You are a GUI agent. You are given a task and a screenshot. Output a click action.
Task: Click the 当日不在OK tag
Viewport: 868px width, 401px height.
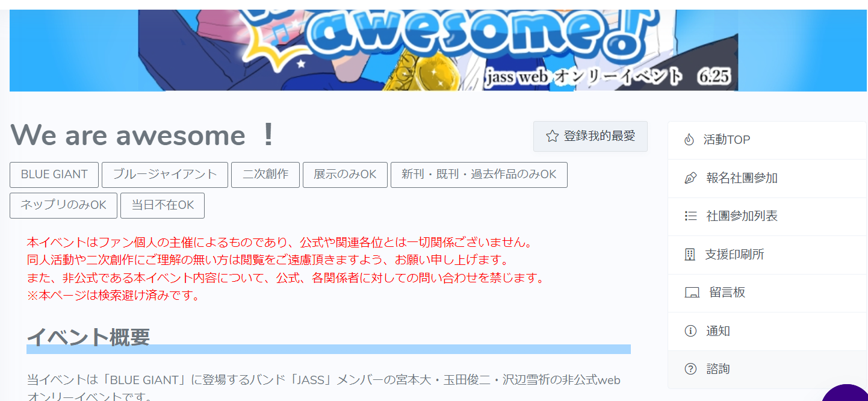click(x=163, y=205)
